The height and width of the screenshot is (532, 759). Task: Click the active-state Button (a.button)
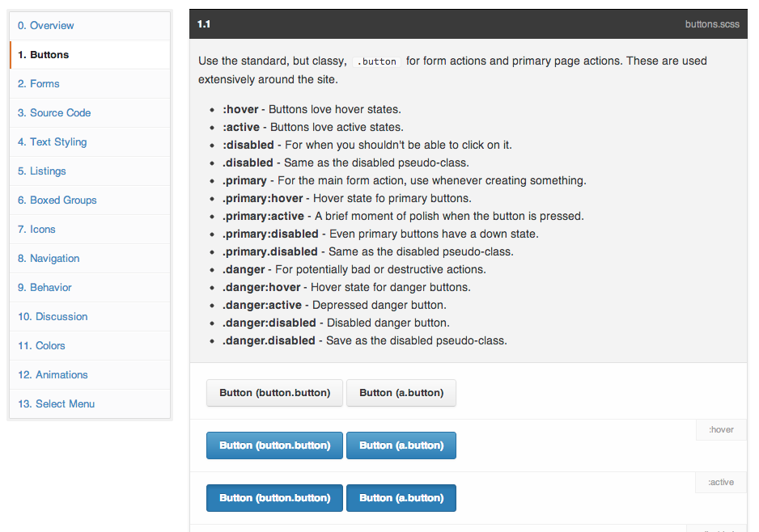[x=401, y=498]
